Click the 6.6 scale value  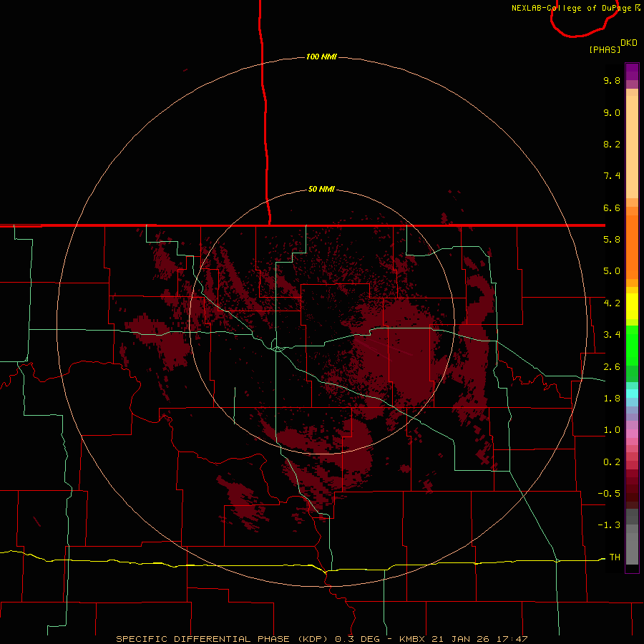tap(612, 208)
